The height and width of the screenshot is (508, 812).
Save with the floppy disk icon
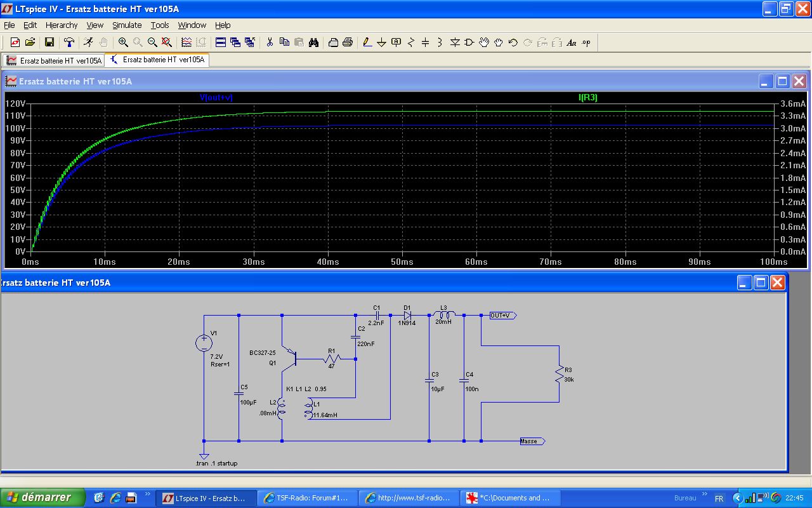[49, 43]
